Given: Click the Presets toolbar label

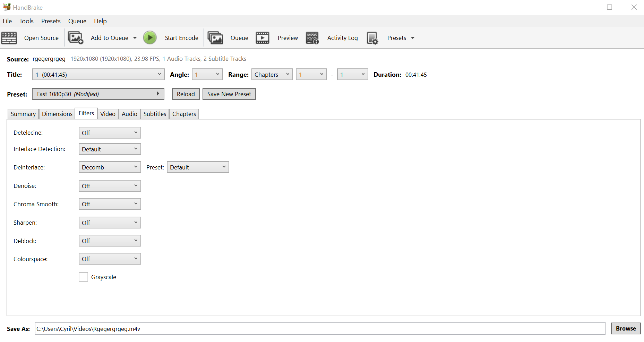Looking at the screenshot, I should (x=397, y=38).
